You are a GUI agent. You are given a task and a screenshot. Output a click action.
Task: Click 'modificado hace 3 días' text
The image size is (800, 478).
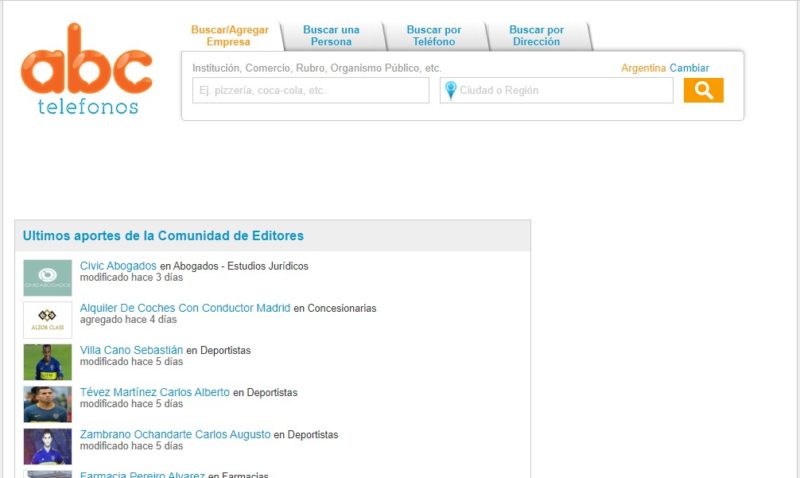coord(131,277)
